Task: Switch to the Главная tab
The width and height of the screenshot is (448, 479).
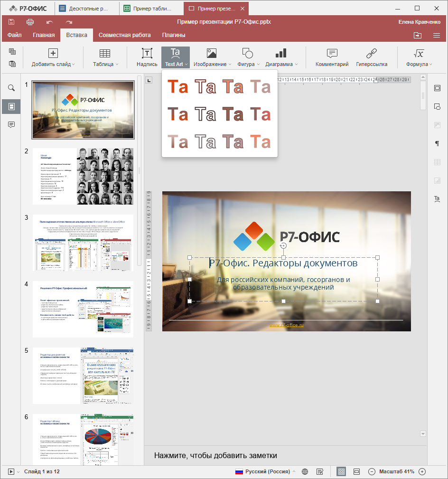Action: [44, 35]
